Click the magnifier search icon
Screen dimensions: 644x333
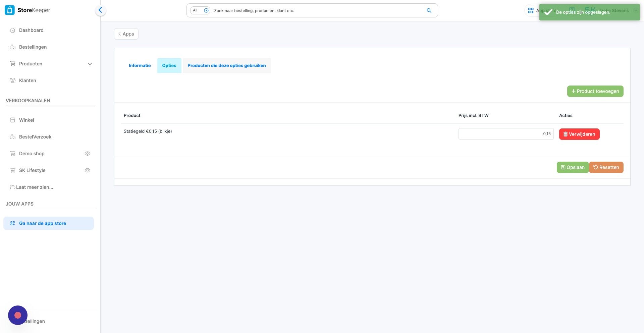tap(429, 10)
